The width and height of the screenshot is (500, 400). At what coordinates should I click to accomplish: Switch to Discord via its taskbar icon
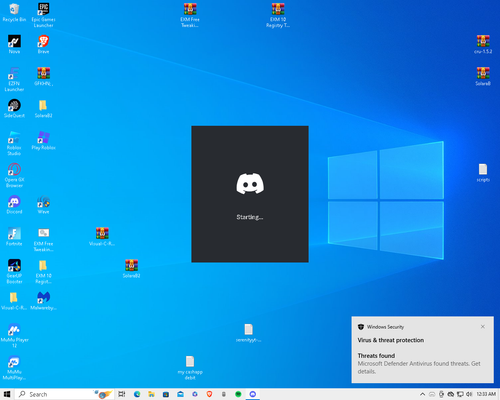pos(253,394)
